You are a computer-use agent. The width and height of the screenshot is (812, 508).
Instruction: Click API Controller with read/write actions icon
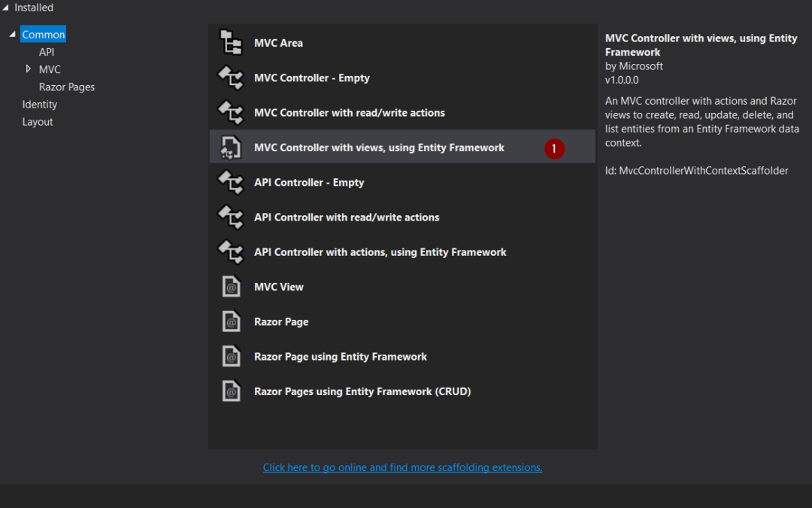[231, 217]
